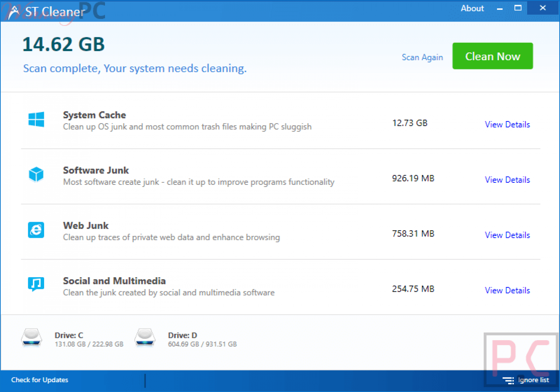The image size is (560, 392).
Task: Close the ST Cleaner window
Action: (x=542, y=8)
